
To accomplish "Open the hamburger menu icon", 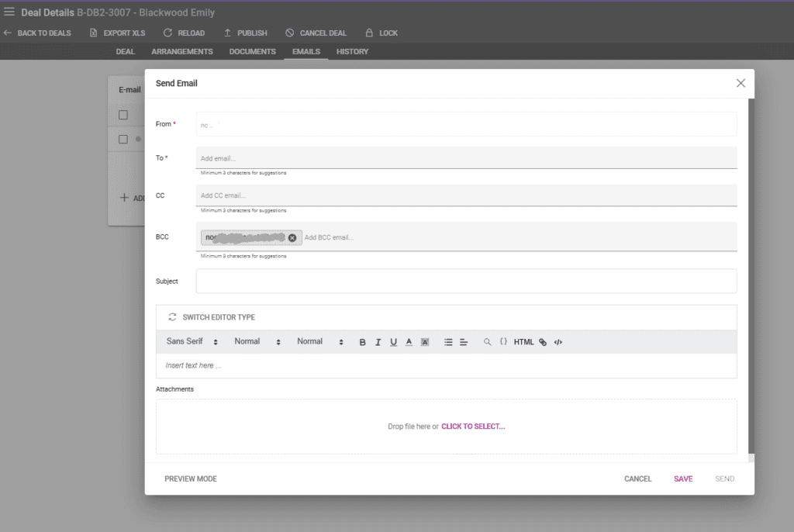I will pyautogui.click(x=9, y=12).
